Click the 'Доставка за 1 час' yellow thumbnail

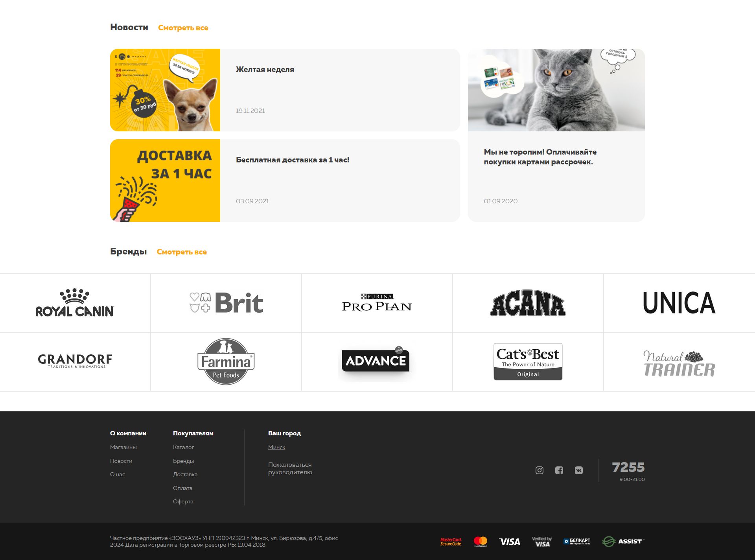[x=165, y=181]
